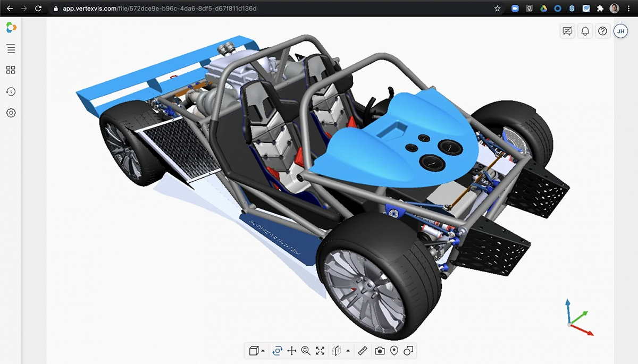The width and height of the screenshot is (638, 364).
Task: Open the JH user avatar menu
Action: [x=620, y=31]
